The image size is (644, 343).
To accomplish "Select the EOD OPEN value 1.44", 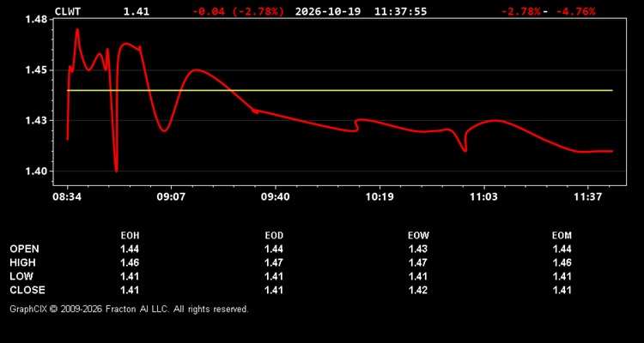I will click(x=274, y=249).
